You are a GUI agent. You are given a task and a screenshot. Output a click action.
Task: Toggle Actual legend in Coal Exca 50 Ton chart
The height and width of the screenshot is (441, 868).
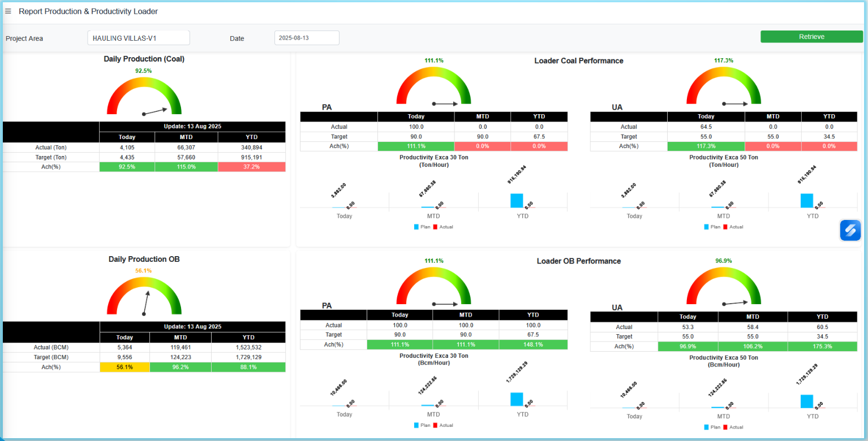pos(733,227)
